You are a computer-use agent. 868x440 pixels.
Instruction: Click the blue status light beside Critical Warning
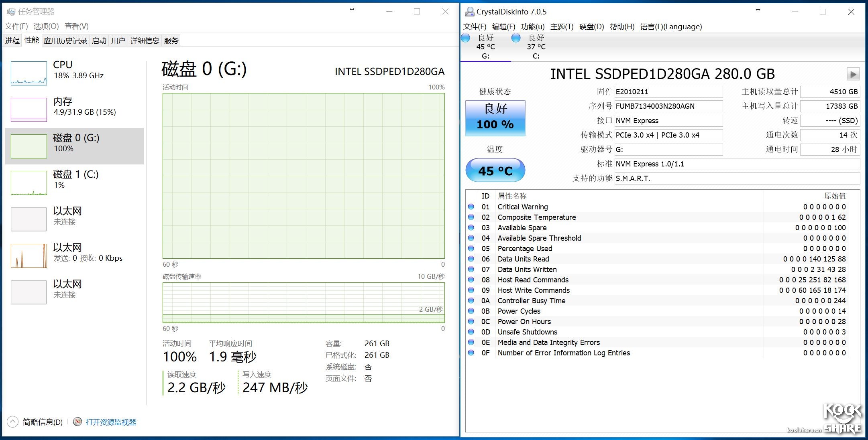[471, 207]
